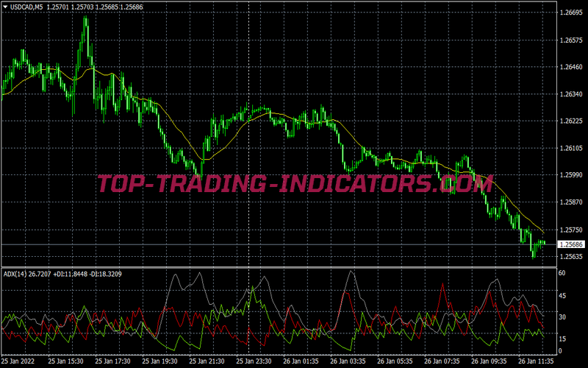Click time axis label 25 Jan 21:30

point(207,361)
